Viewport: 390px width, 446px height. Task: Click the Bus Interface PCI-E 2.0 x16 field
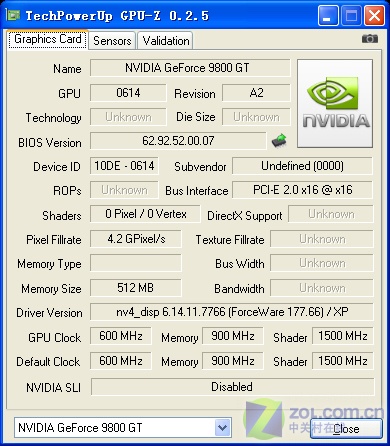[x=302, y=190]
